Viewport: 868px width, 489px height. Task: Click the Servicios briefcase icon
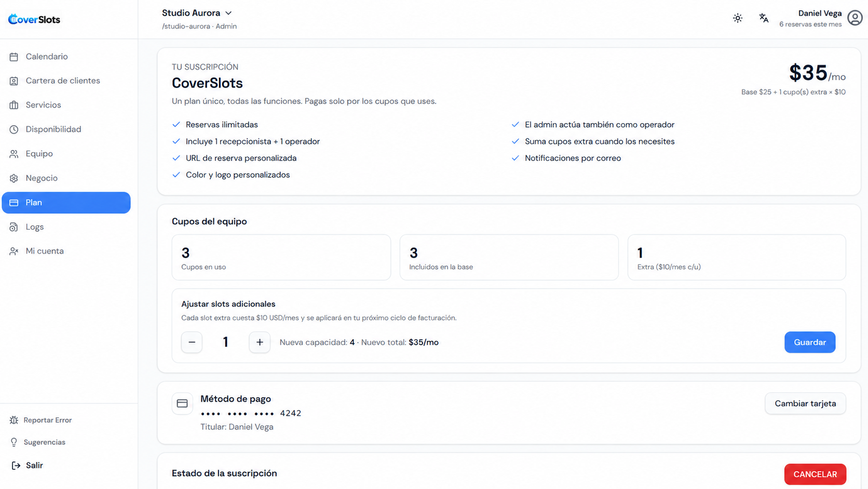pos(14,105)
